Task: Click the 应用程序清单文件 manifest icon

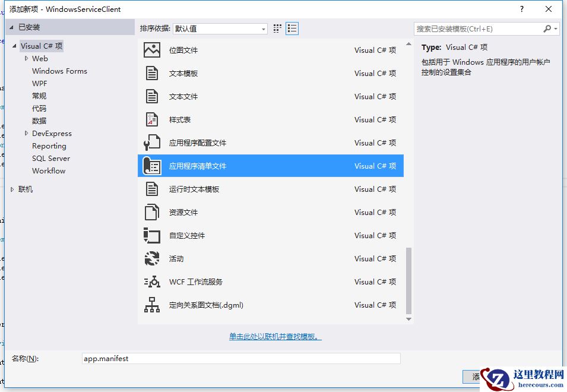Action: (x=152, y=166)
